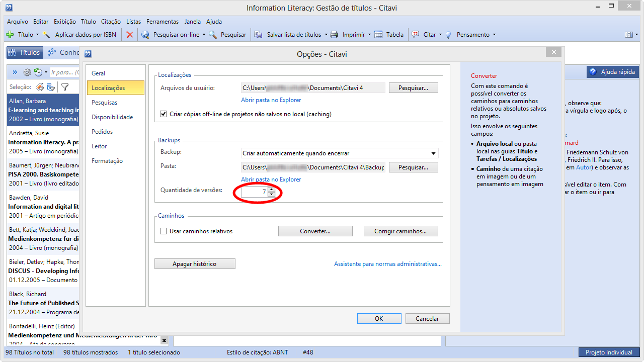Expand the Pensamento dropdown arrow
The width and height of the screenshot is (644, 362).
(494, 35)
